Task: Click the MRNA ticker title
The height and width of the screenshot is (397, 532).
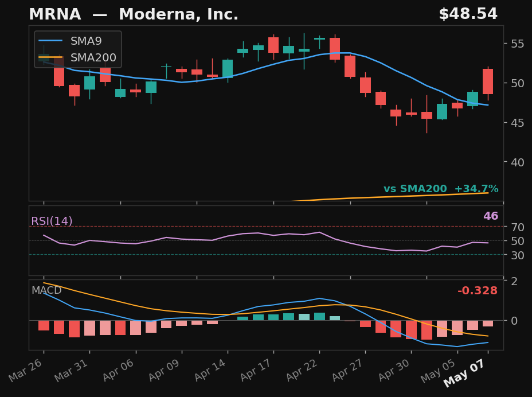Action: (x=55, y=14)
